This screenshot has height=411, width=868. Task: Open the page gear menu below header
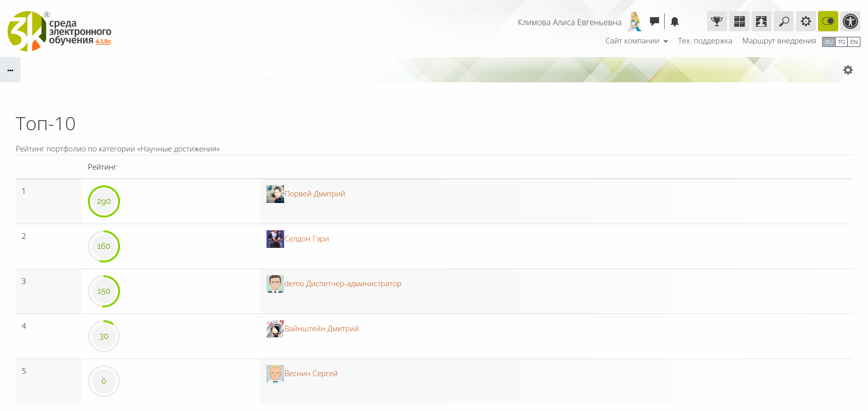coord(848,70)
